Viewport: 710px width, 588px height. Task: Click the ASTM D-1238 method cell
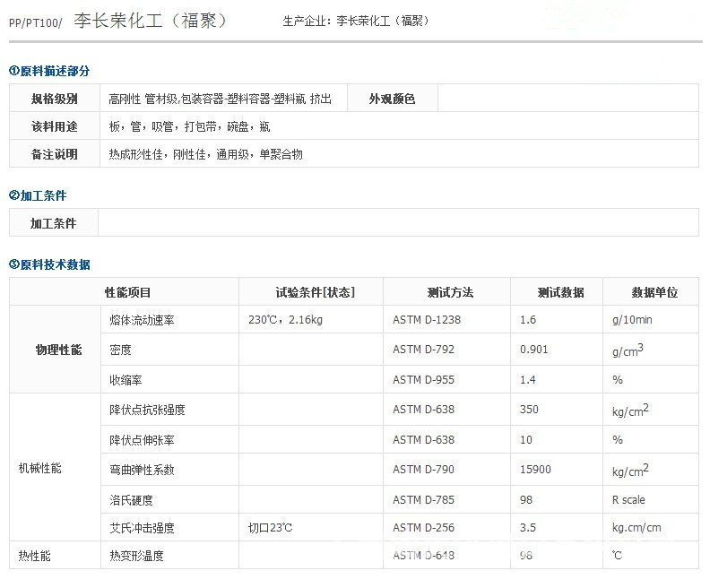(x=447, y=320)
